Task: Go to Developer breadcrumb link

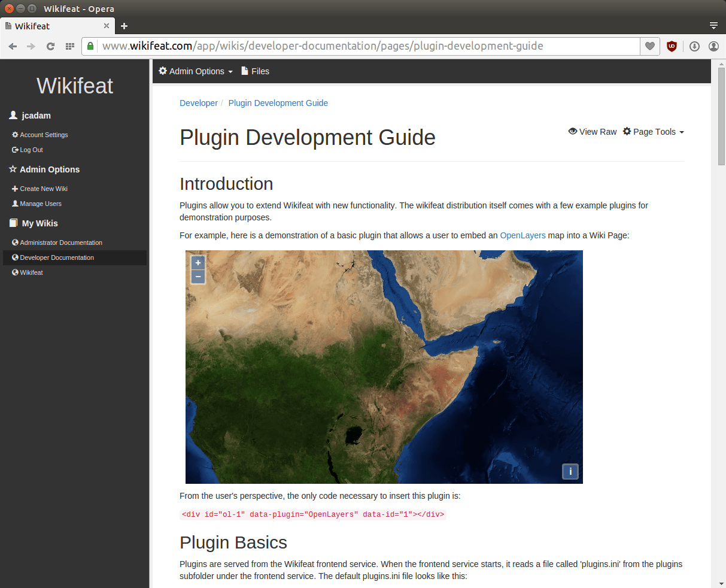Action: [199, 103]
